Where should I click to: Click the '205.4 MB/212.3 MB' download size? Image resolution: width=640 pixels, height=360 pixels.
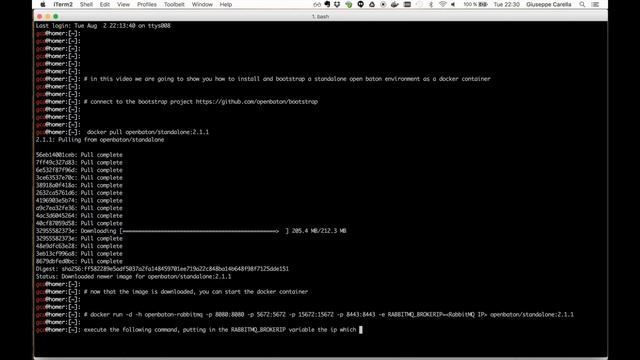click(319, 231)
